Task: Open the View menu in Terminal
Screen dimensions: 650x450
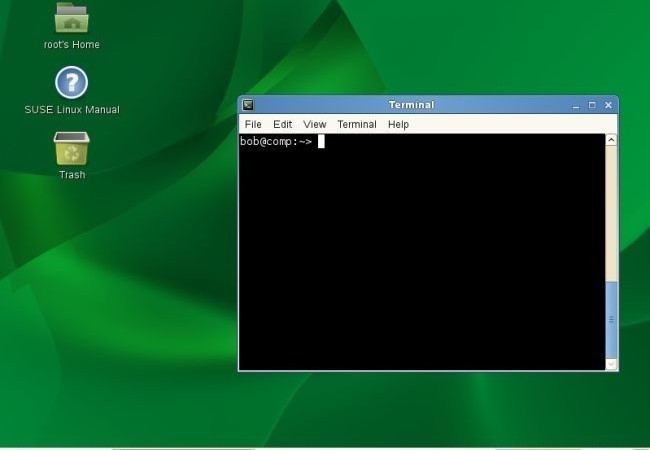Action: point(315,124)
